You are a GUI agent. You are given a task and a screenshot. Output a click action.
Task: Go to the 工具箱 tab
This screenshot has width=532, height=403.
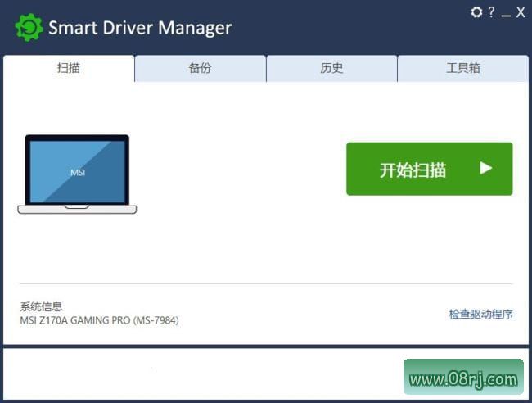(x=463, y=68)
